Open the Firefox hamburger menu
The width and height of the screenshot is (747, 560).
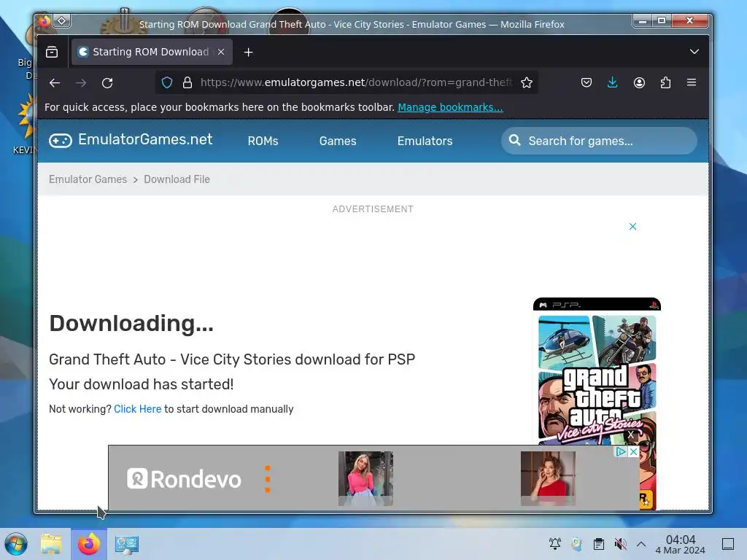tap(692, 82)
